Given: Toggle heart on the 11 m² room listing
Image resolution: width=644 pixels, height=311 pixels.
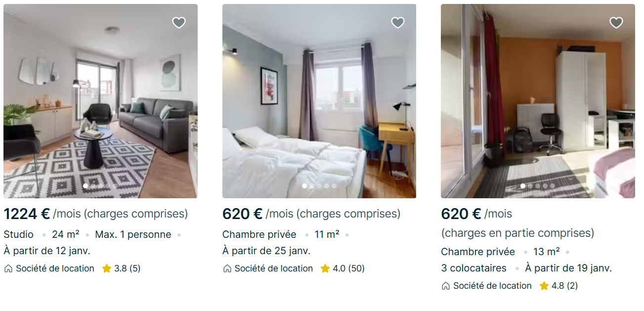Looking at the screenshot, I should click(x=398, y=23).
